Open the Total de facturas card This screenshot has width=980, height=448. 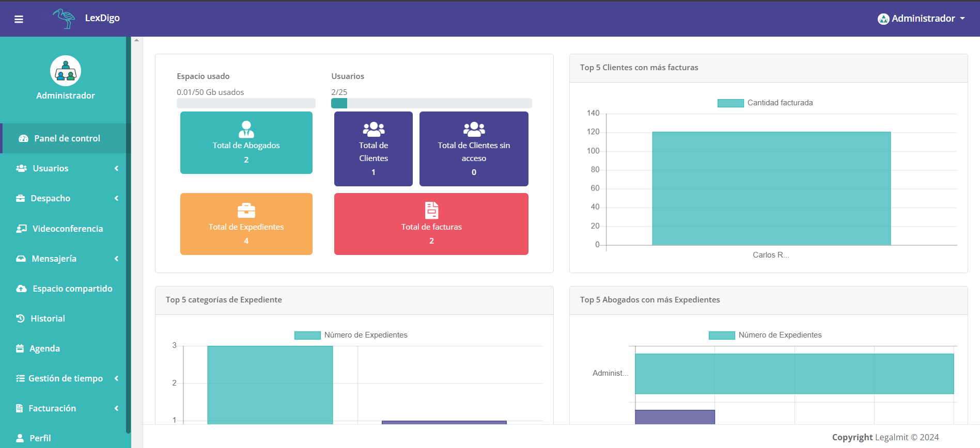[431, 224]
